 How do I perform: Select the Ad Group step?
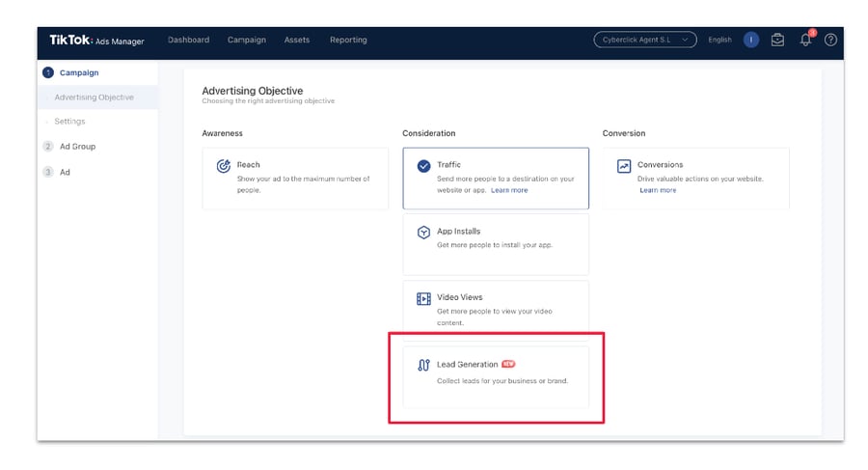[77, 147]
